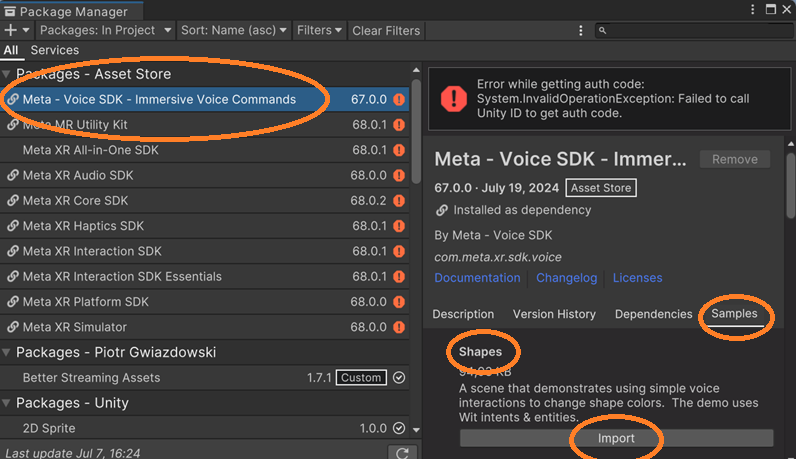Click warning icon on Meta XR Audio SDK row

tap(399, 175)
